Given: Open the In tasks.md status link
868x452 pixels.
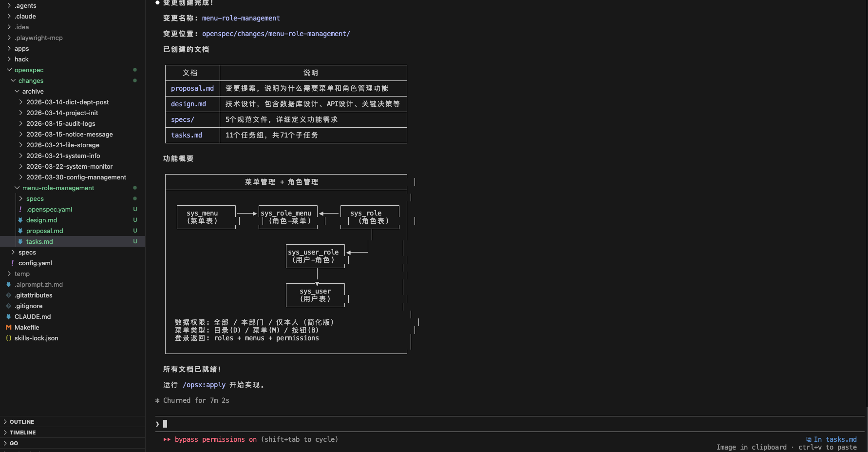Looking at the screenshot, I should (836, 439).
